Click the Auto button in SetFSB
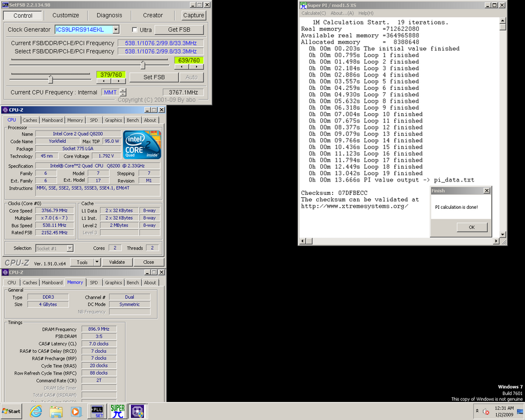Image resolution: width=525 pixels, height=420 pixels. [191, 77]
